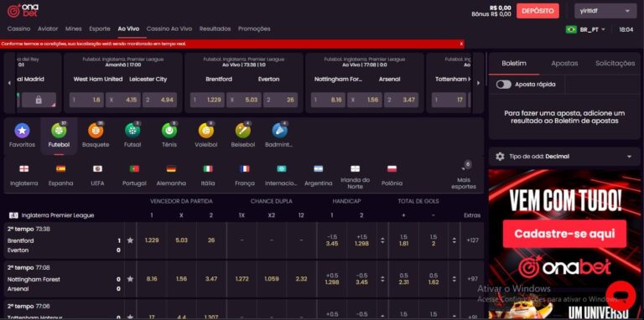Open +127 extra markets for Brentford match

(472, 240)
